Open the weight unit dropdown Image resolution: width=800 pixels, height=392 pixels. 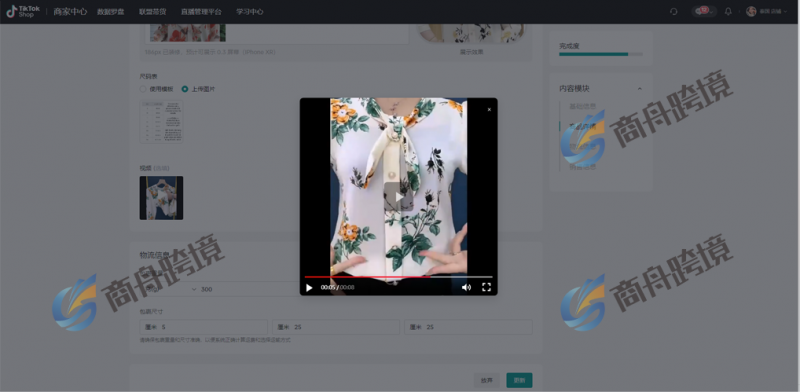point(170,289)
